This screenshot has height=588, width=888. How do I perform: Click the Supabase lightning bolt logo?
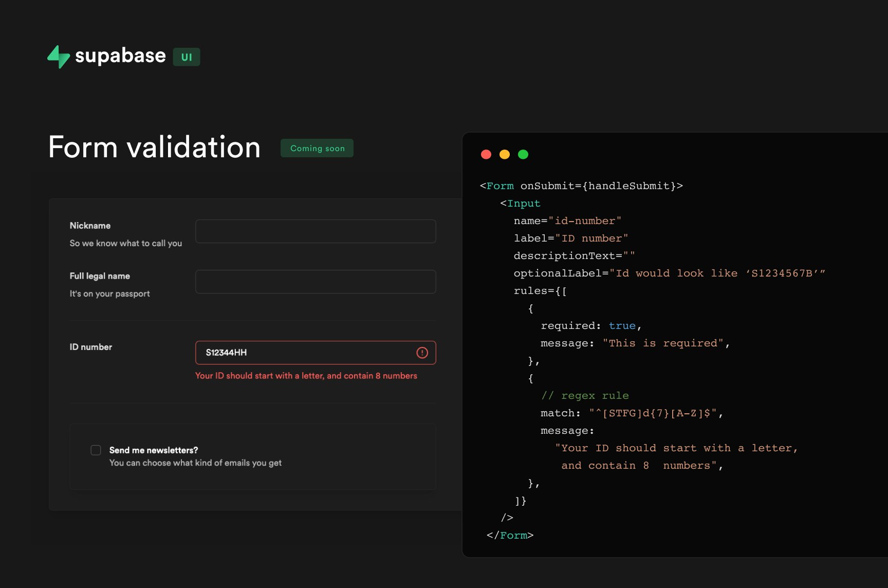click(58, 56)
